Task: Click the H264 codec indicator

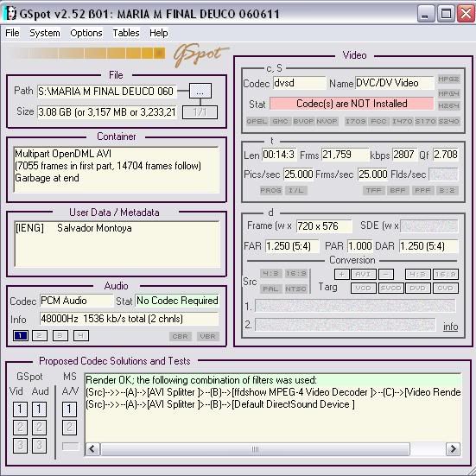Action: [448, 105]
